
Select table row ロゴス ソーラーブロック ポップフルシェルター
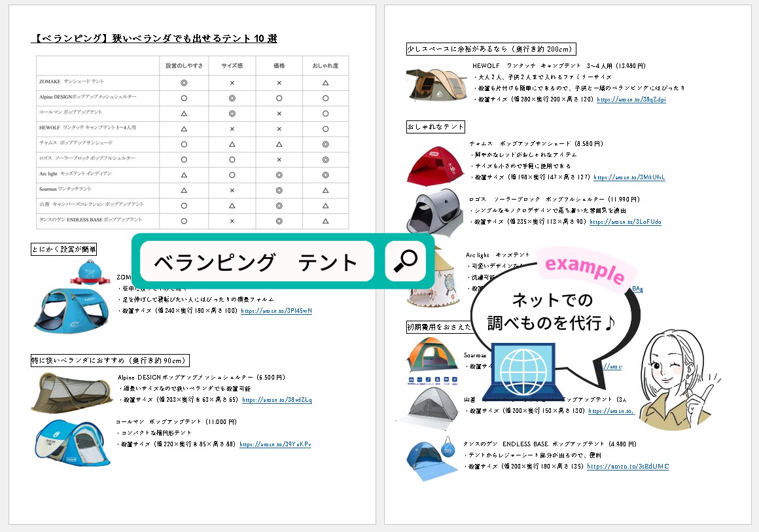tap(192, 160)
